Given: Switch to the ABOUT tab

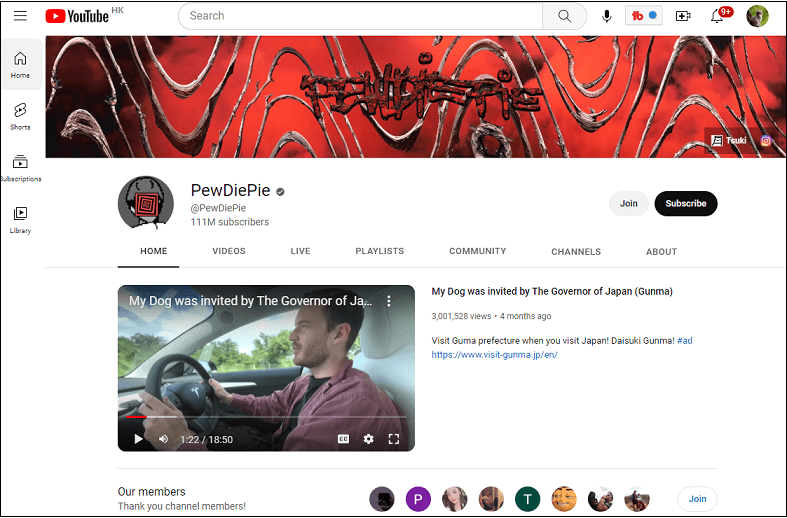Looking at the screenshot, I should click(x=662, y=251).
